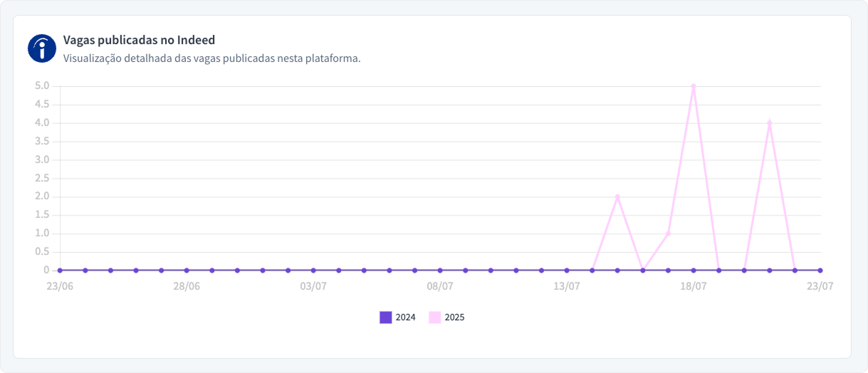Click the title 'Vagas publicadas no Indeed'
The width and height of the screenshot is (868, 373).
(139, 41)
